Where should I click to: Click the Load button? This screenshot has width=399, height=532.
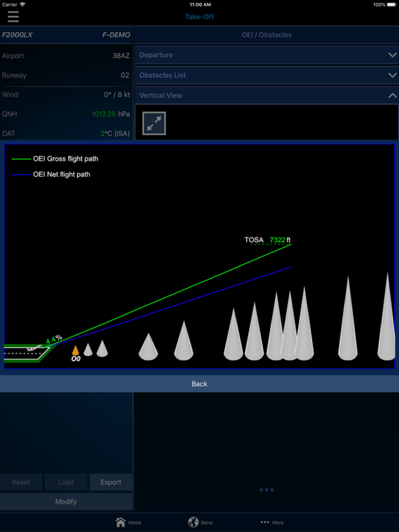pyautogui.click(x=66, y=482)
